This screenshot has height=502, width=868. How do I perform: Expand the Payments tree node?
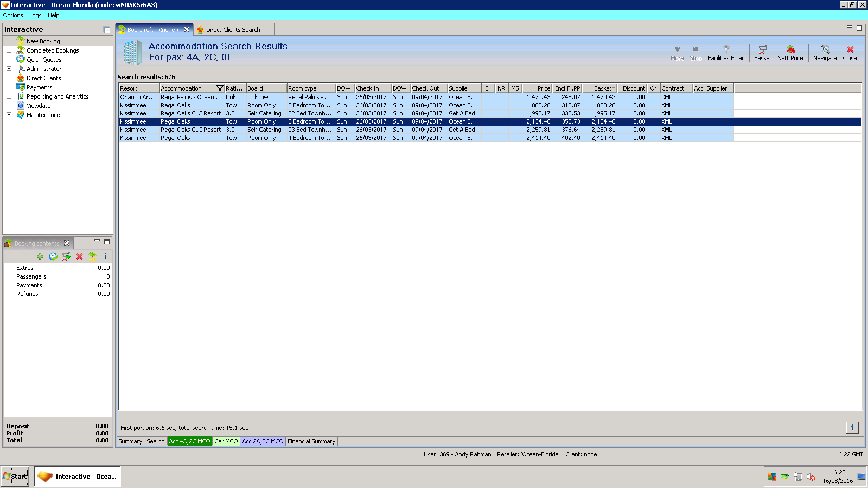coord(9,87)
